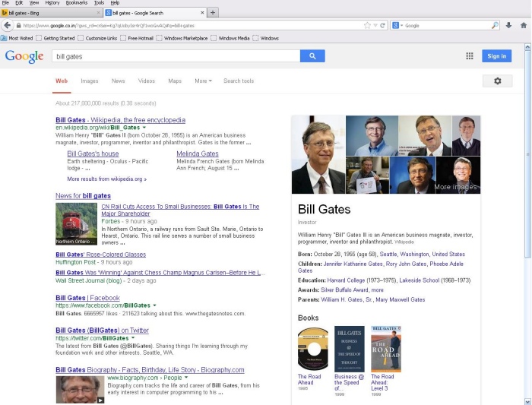The image size is (532, 405).
Task: Select the News search tab
Action: coord(118,81)
